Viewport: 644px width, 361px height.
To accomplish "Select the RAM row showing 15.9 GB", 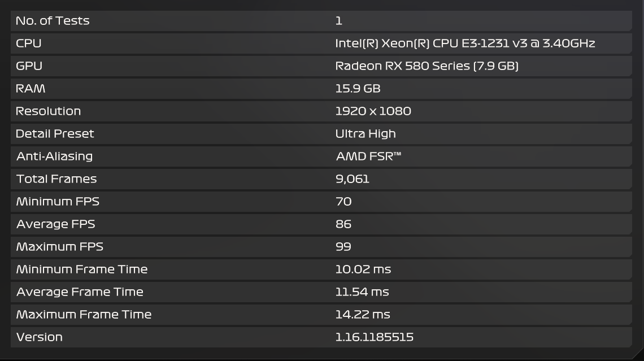I will pos(321,89).
